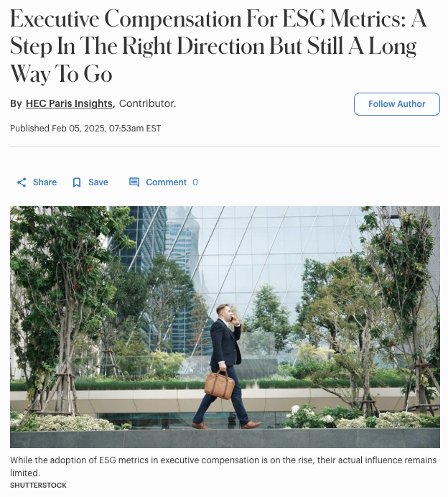The width and height of the screenshot is (448, 497).
Task: Click the Share arrow icon
Action: 22,182
